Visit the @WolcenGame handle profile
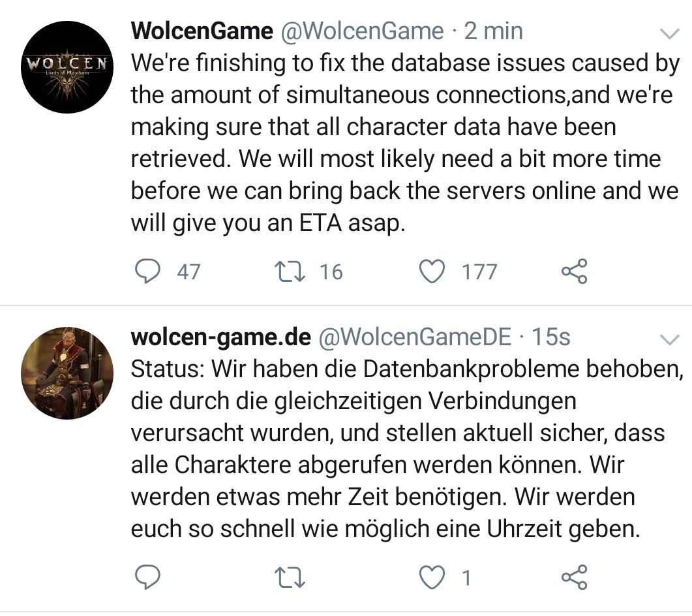This screenshot has width=692, height=616. tap(362, 31)
